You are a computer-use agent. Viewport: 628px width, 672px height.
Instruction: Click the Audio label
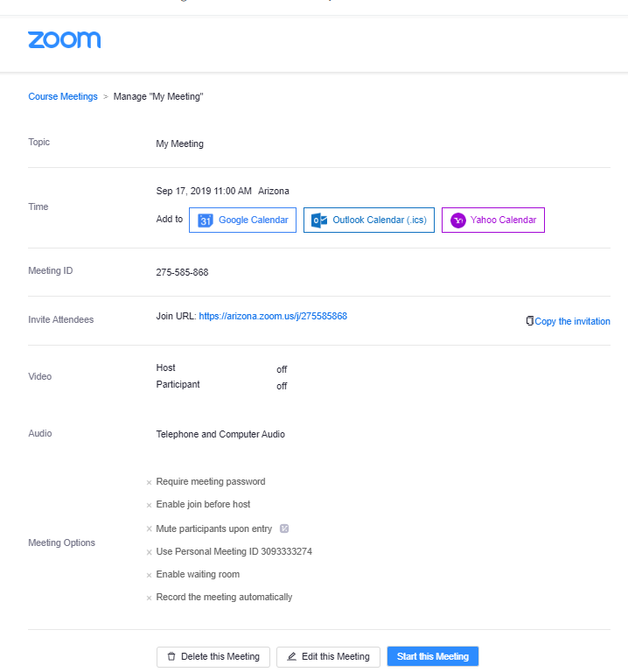(x=40, y=433)
